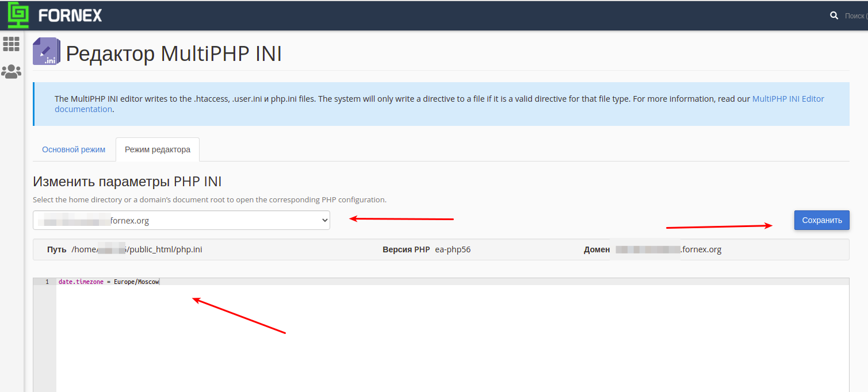Click the Сохранить button
This screenshot has height=392, width=868.
(x=821, y=220)
